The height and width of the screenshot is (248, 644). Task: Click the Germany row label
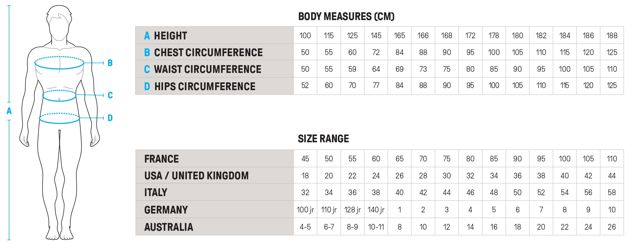pyautogui.click(x=166, y=210)
